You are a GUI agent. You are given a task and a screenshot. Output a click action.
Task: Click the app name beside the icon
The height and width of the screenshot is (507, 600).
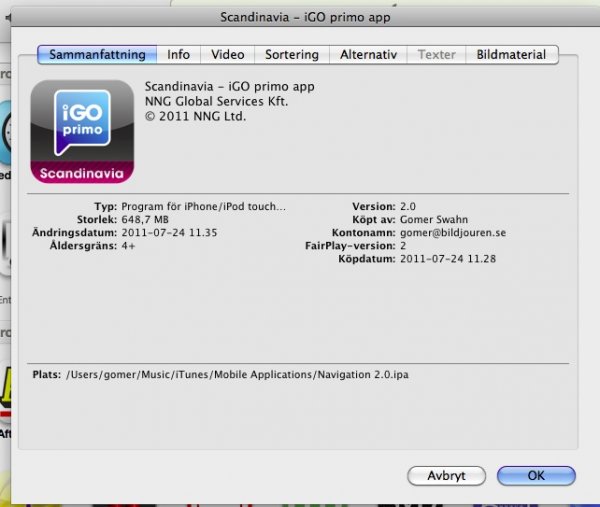point(229,86)
